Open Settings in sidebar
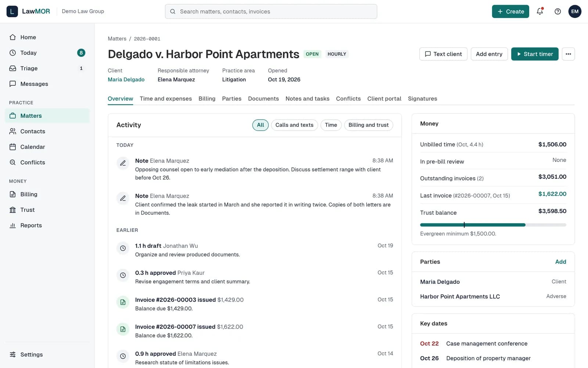This screenshot has height=368, width=588. pyautogui.click(x=47, y=354)
